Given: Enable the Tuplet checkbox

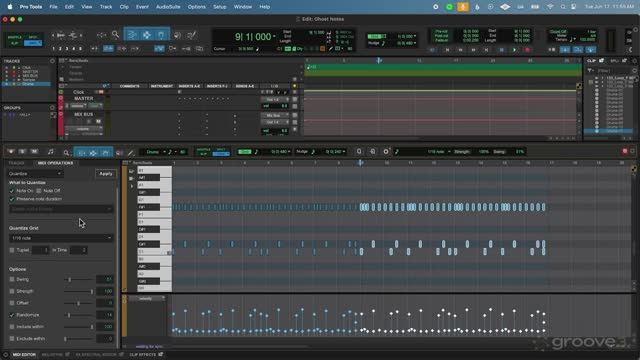Looking at the screenshot, I should click(x=12, y=250).
